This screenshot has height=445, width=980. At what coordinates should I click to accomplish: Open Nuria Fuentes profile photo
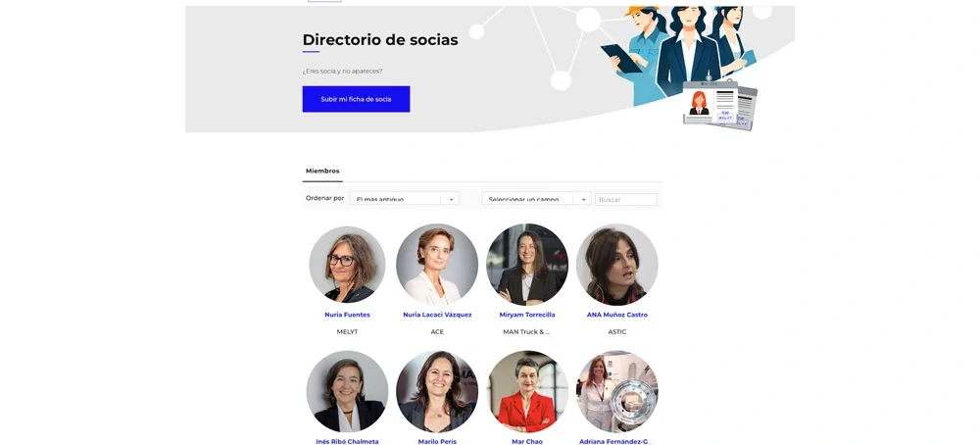[347, 265]
